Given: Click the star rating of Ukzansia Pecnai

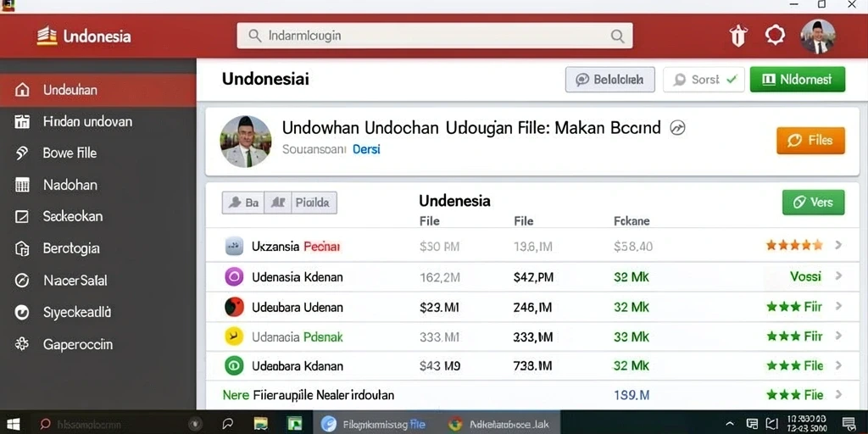Looking at the screenshot, I should click(794, 245).
